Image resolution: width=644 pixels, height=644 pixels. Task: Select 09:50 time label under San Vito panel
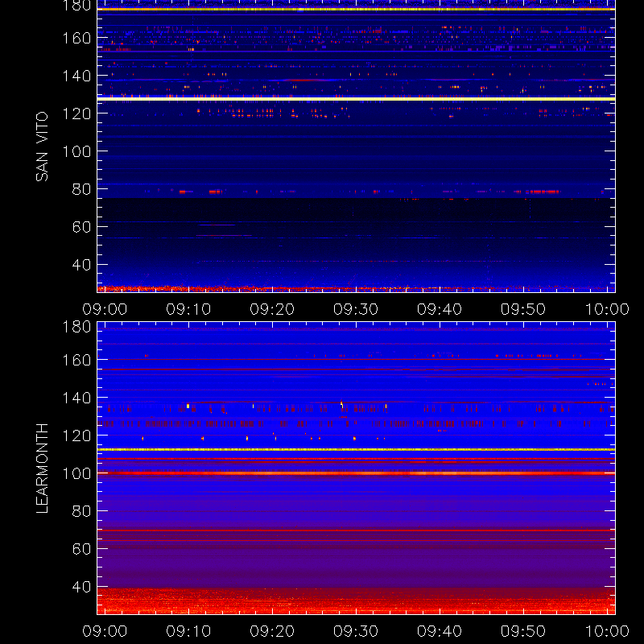[x=523, y=309]
